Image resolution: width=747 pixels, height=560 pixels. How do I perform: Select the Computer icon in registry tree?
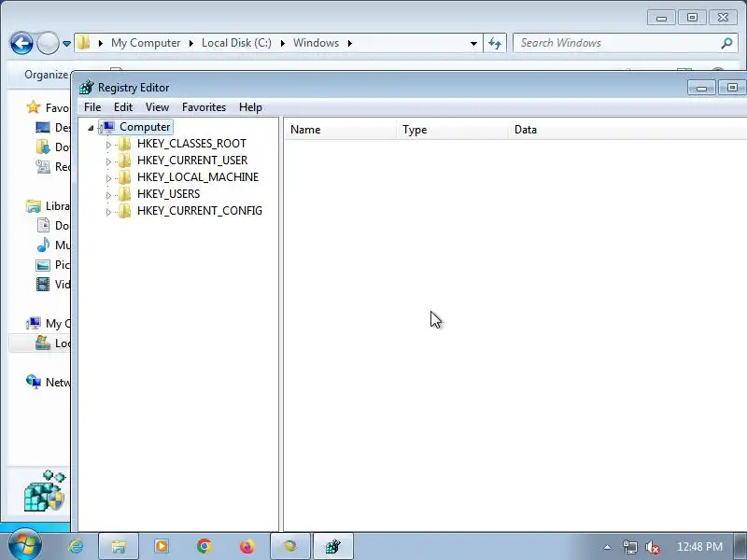click(107, 127)
